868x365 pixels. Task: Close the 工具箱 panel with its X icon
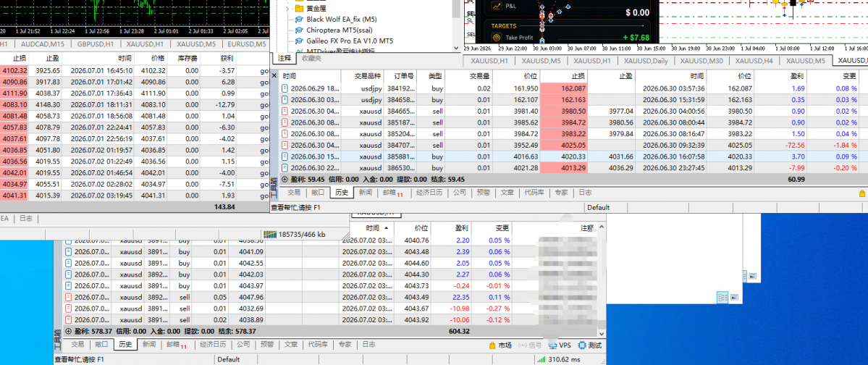point(274,75)
